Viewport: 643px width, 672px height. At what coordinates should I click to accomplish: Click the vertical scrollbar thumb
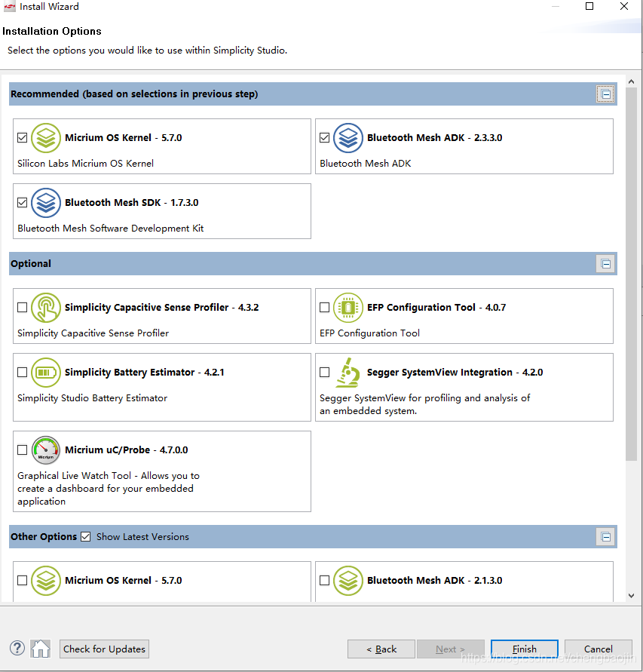click(631, 275)
